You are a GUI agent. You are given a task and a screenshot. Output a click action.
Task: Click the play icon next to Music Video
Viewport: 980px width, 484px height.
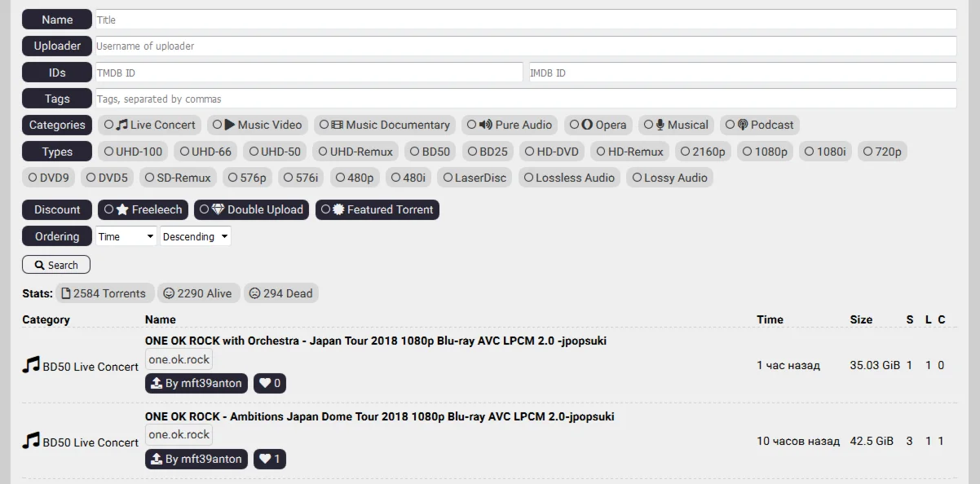[x=230, y=125]
